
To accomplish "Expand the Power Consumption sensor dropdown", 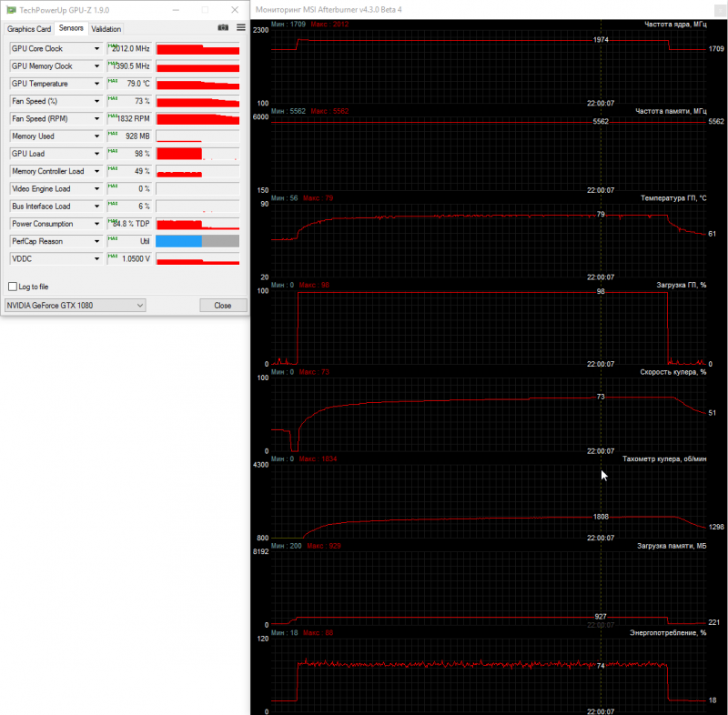I will [96, 224].
